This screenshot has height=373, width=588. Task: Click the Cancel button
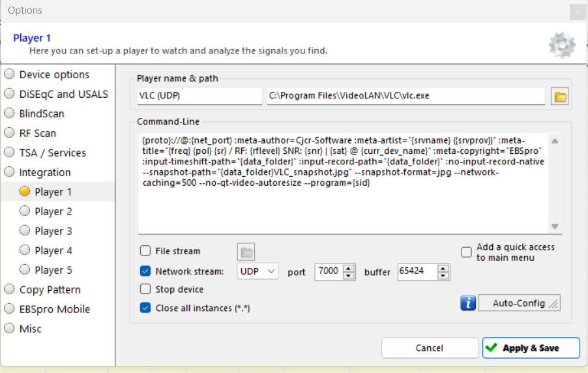tap(429, 348)
